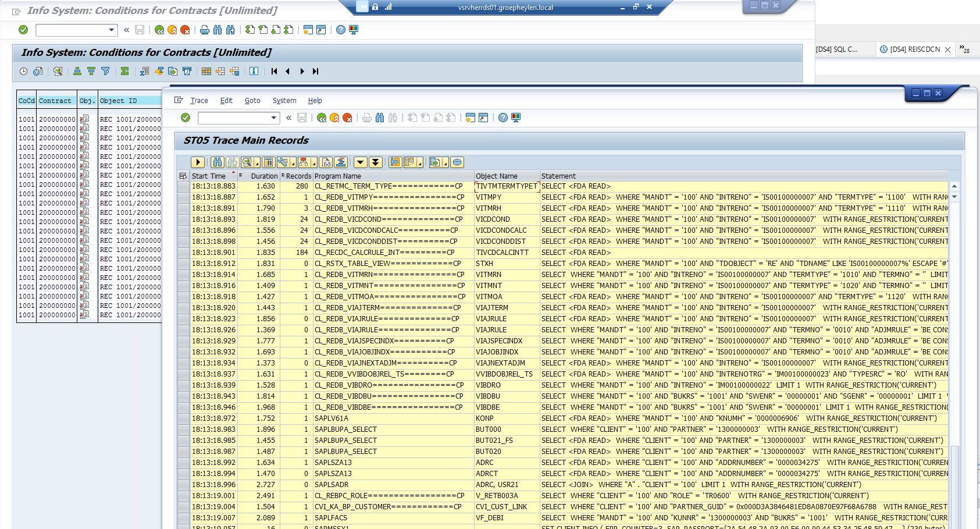Click the Print icon in Info System window
Image resolution: width=980 pixels, height=529 pixels.
point(205,30)
